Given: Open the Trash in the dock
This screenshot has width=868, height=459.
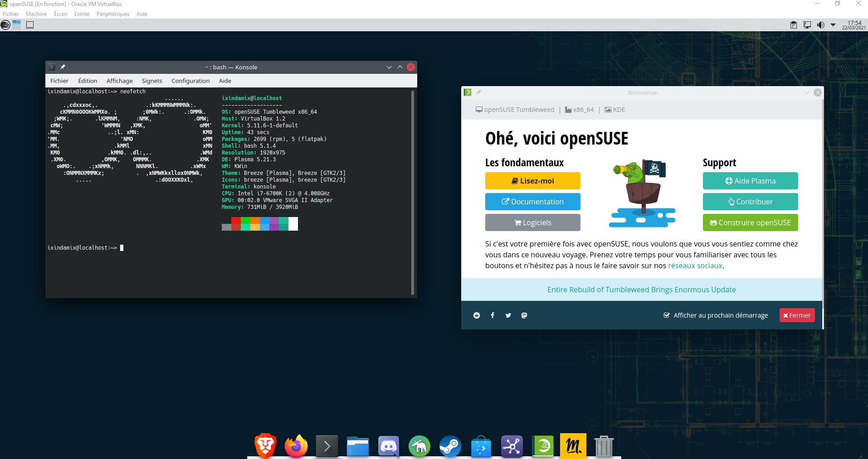Looking at the screenshot, I should pyautogui.click(x=604, y=447).
